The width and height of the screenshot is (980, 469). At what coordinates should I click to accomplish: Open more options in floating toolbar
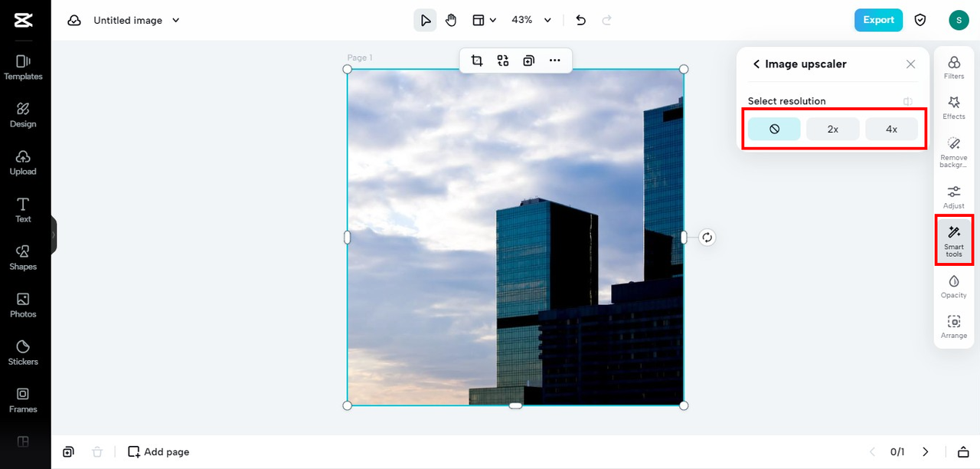tap(554, 61)
